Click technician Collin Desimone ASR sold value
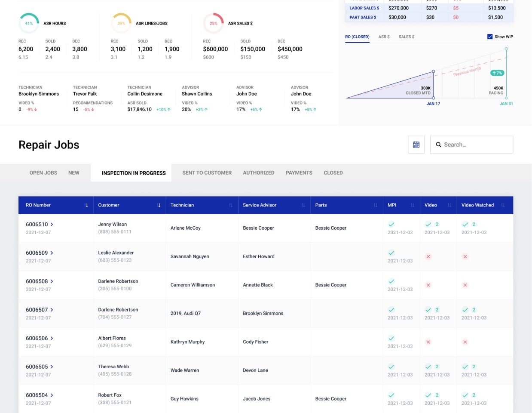Image resolution: width=532 pixels, height=413 pixels. tap(140, 109)
